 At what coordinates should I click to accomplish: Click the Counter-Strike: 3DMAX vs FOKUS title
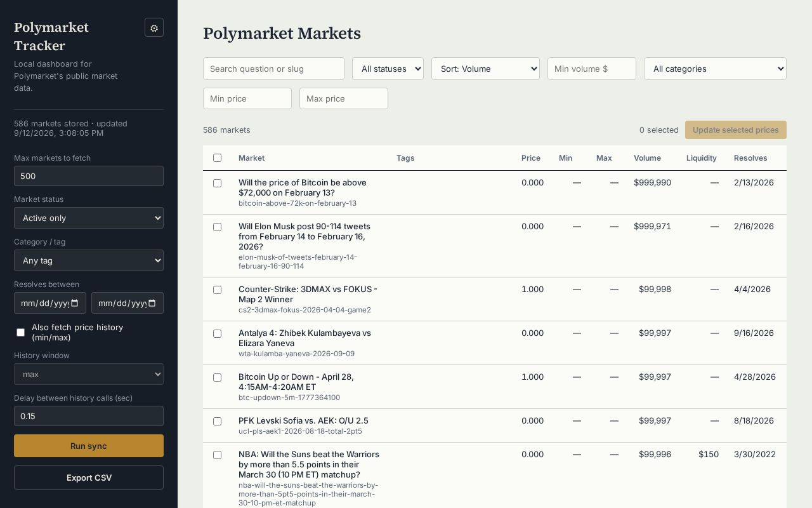(308, 294)
